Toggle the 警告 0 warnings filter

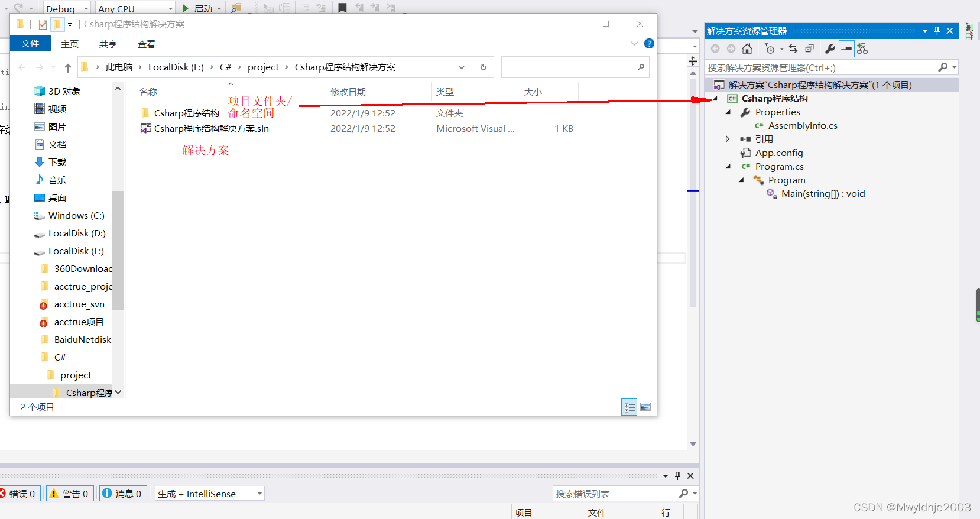[x=70, y=494]
